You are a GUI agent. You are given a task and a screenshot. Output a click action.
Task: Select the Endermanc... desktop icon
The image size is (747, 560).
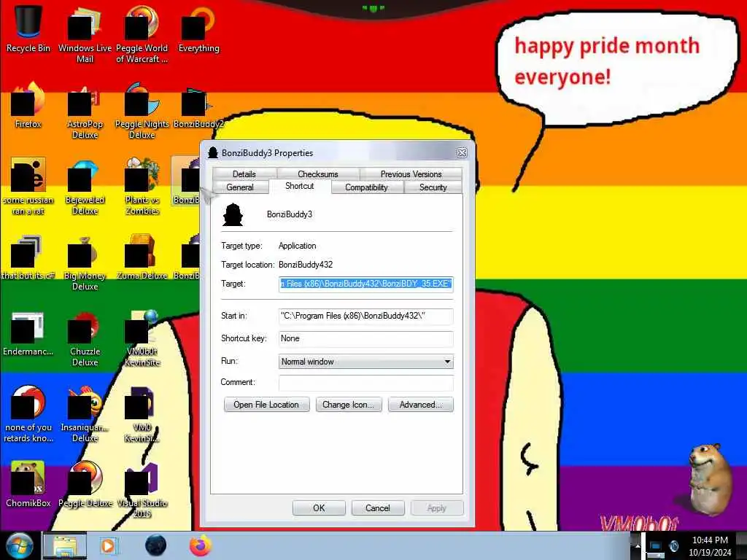pos(28,333)
